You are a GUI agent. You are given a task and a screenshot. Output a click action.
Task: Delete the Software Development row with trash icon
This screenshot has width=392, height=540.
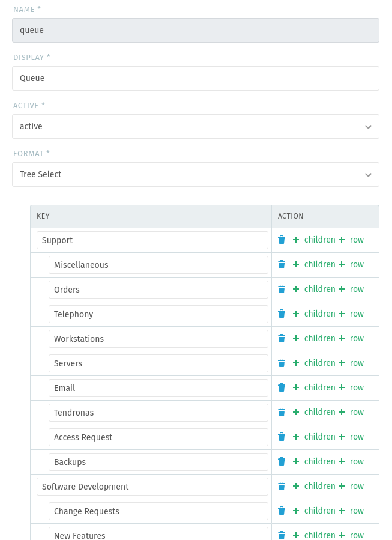click(x=282, y=487)
